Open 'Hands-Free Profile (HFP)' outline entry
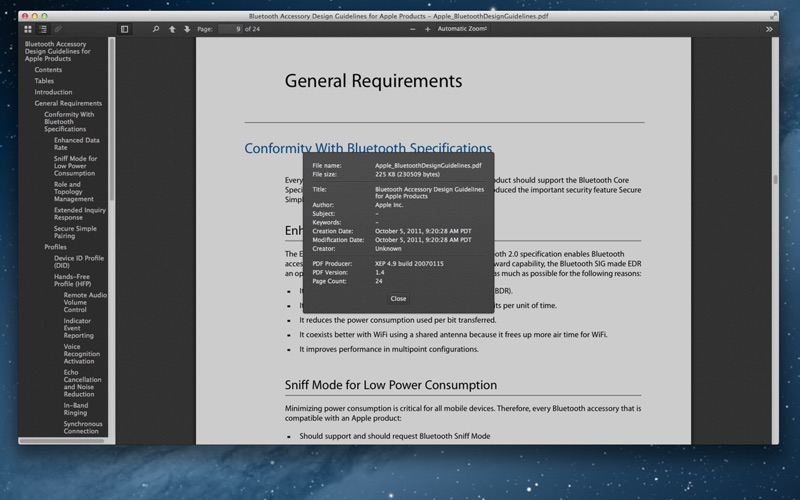The width and height of the screenshot is (800, 500). click(72, 280)
